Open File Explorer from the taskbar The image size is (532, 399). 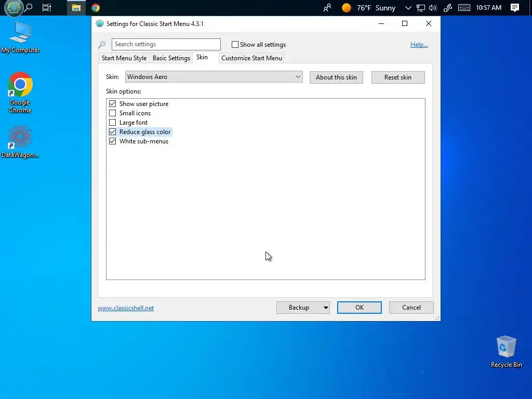click(76, 8)
